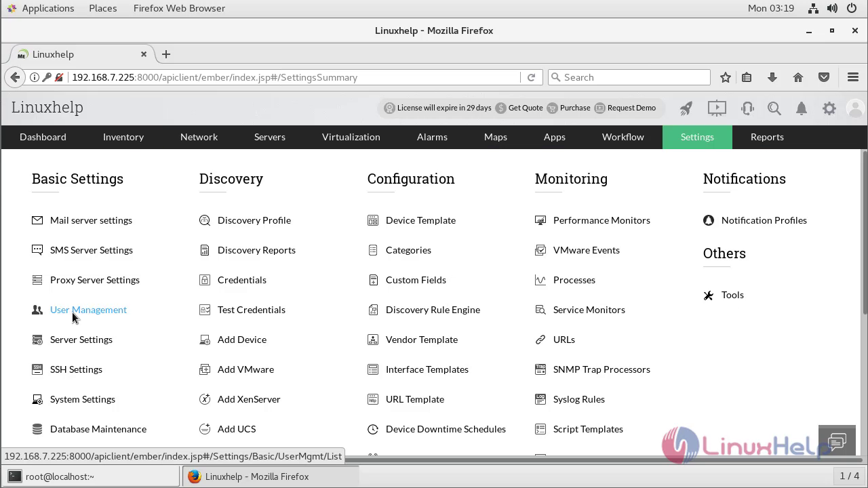Open the user avatar profile icon
The width and height of the screenshot is (868, 488).
point(856,108)
